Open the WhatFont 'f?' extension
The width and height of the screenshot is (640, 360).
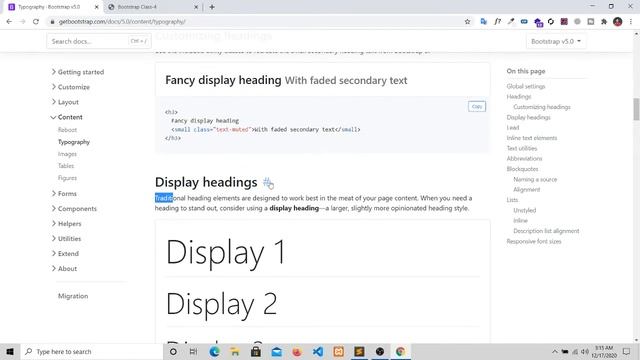pyautogui.click(x=497, y=22)
